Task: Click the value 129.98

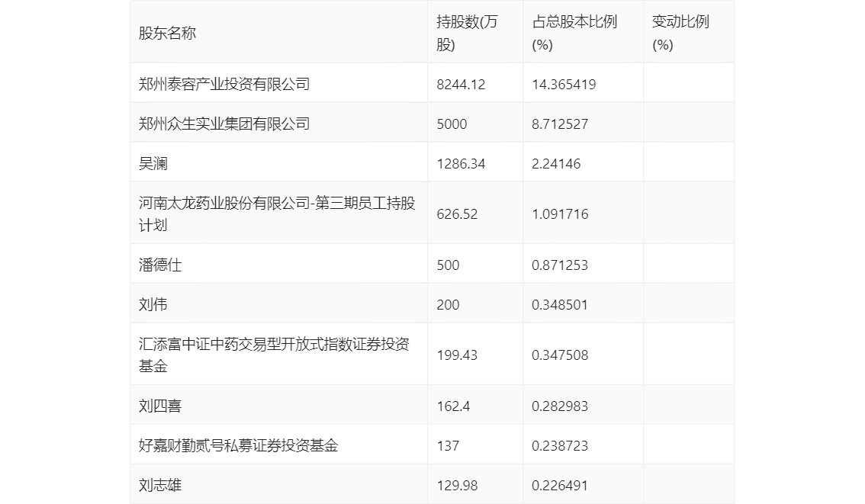Action: (457, 486)
